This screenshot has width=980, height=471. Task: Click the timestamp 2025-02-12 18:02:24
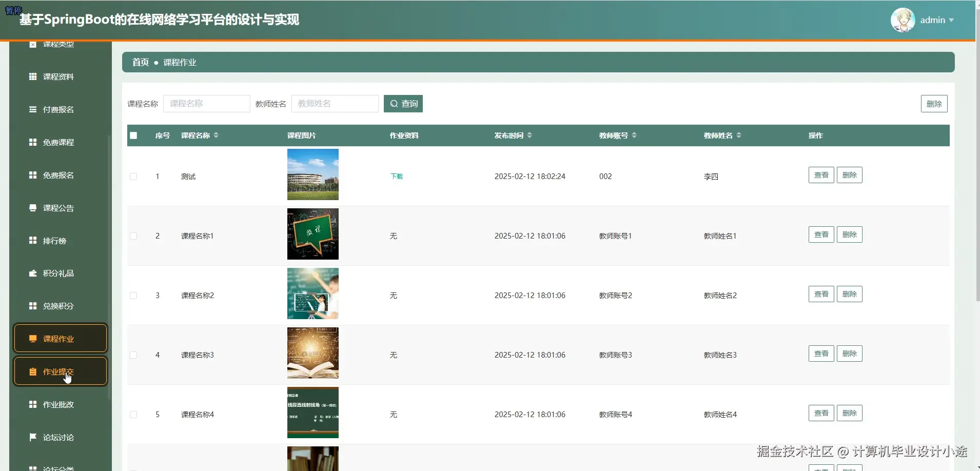[x=530, y=176]
